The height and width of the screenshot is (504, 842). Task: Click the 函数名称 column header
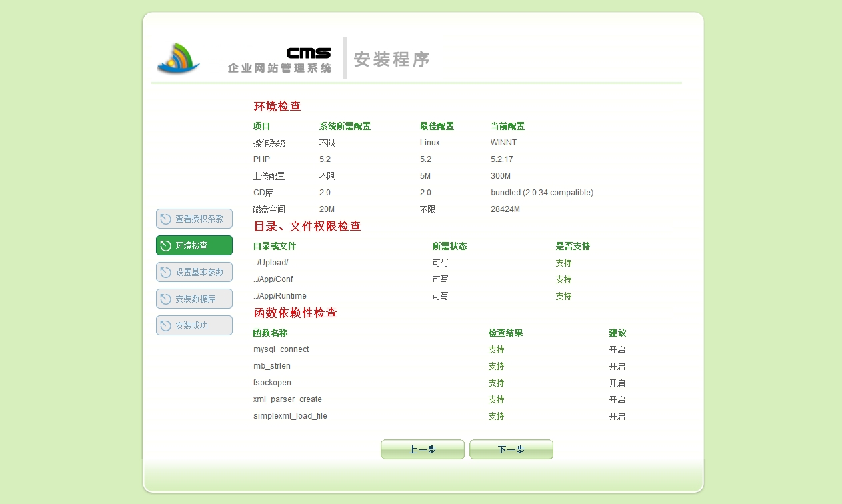point(271,333)
